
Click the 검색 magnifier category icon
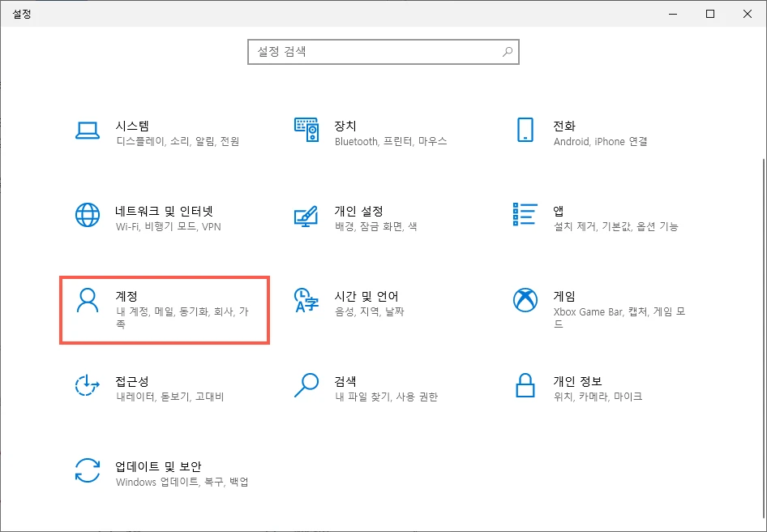pos(306,385)
